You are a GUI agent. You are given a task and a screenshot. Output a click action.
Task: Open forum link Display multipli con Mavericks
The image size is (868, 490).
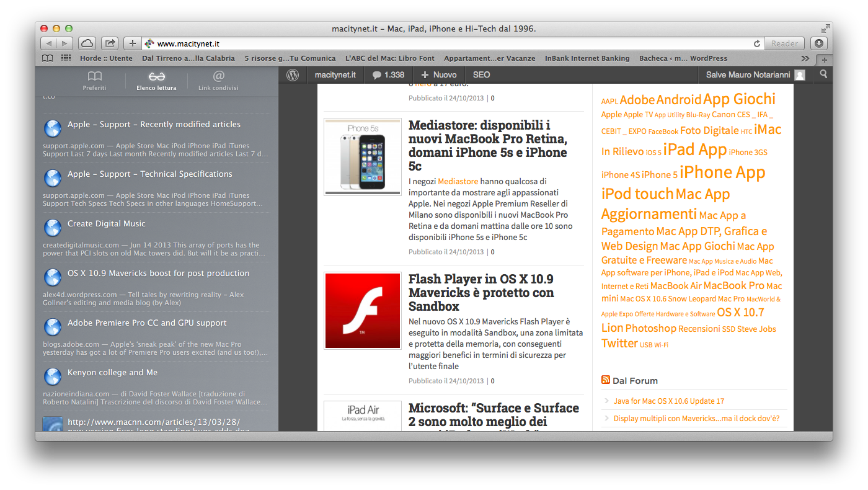[x=697, y=419]
